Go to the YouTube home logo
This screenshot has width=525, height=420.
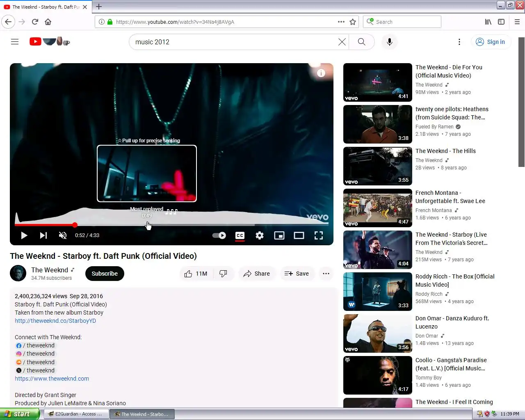coord(50,41)
